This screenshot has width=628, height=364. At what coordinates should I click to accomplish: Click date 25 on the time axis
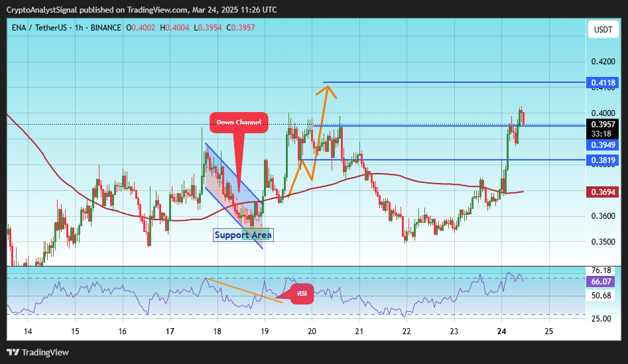[548, 331]
